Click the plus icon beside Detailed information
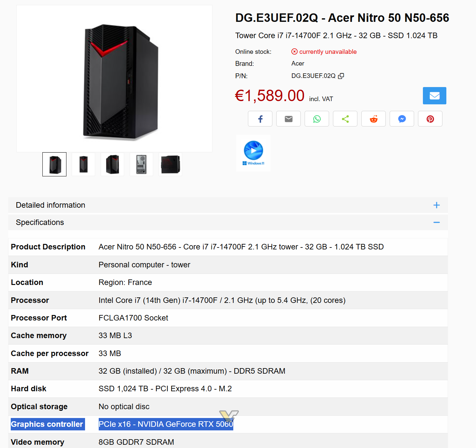The height and width of the screenshot is (448, 476). coord(436,205)
